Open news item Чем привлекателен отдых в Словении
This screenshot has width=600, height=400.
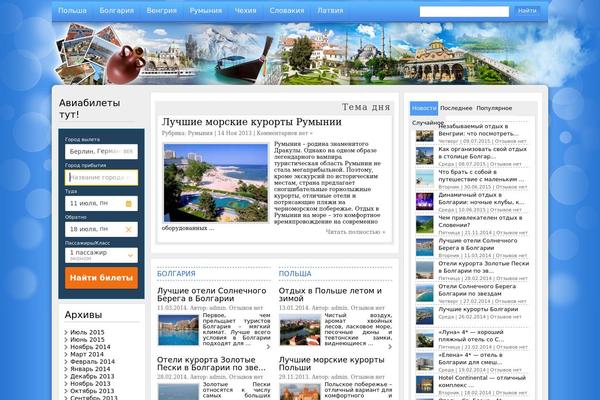pos(480,221)
